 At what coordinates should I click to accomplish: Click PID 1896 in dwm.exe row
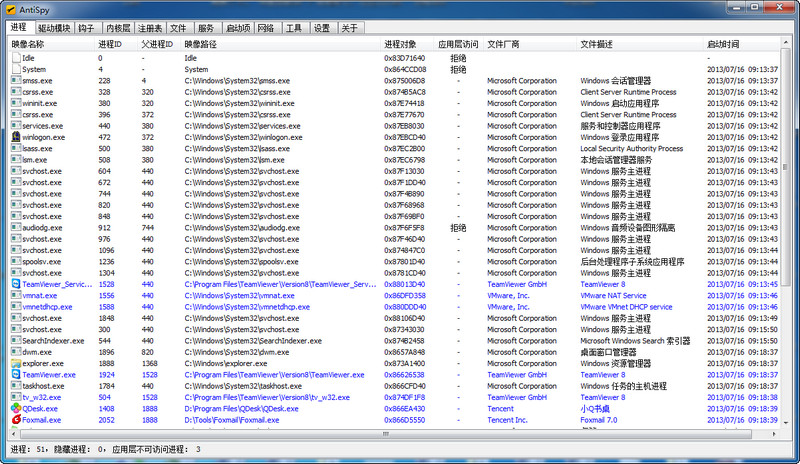tap(106, 352)
